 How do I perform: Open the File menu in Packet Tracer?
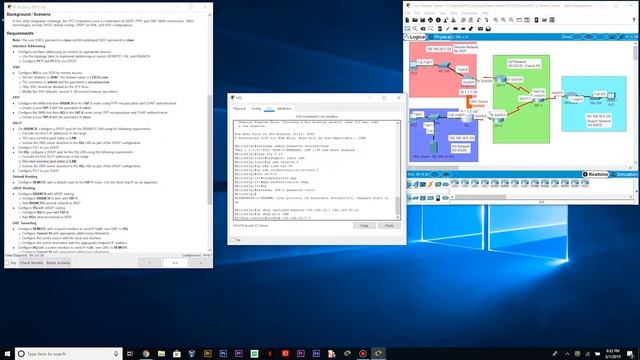click(408, 13)
